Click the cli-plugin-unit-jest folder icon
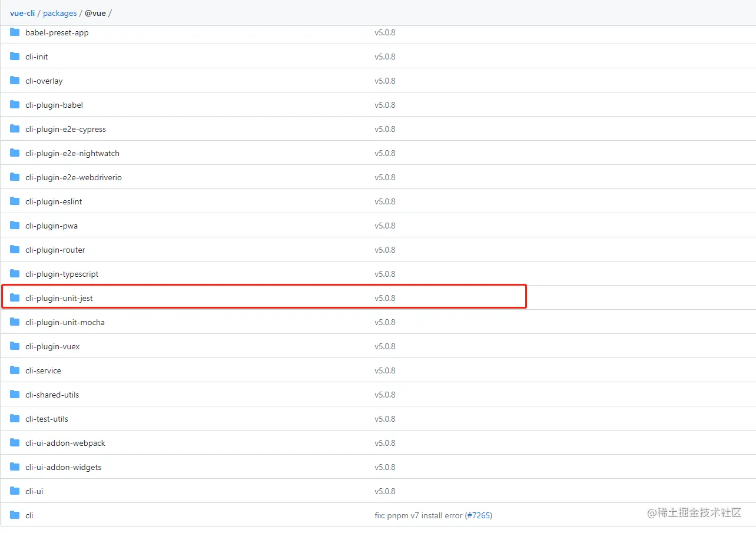Viewport: 756px width, 533px height. [x=15, y=298]
